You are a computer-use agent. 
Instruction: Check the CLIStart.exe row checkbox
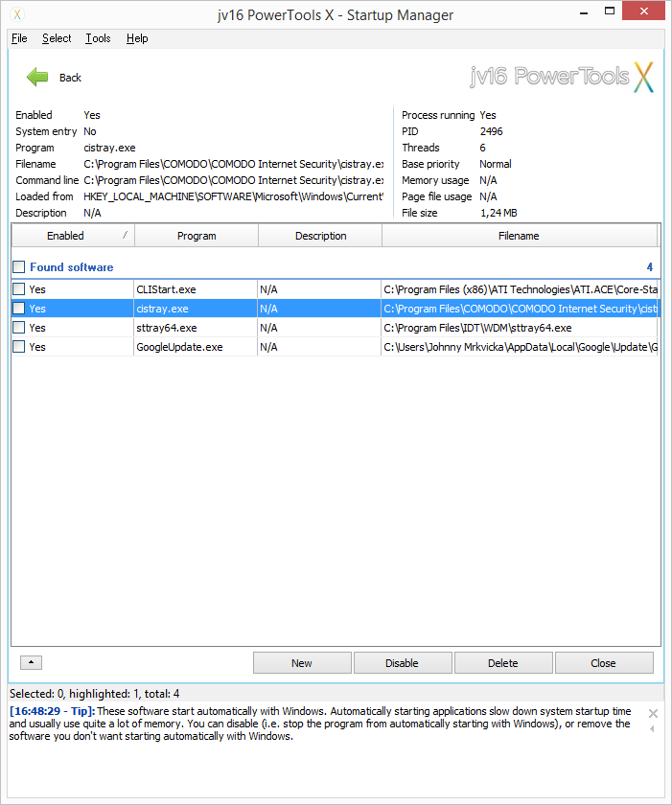click(19, 289)
